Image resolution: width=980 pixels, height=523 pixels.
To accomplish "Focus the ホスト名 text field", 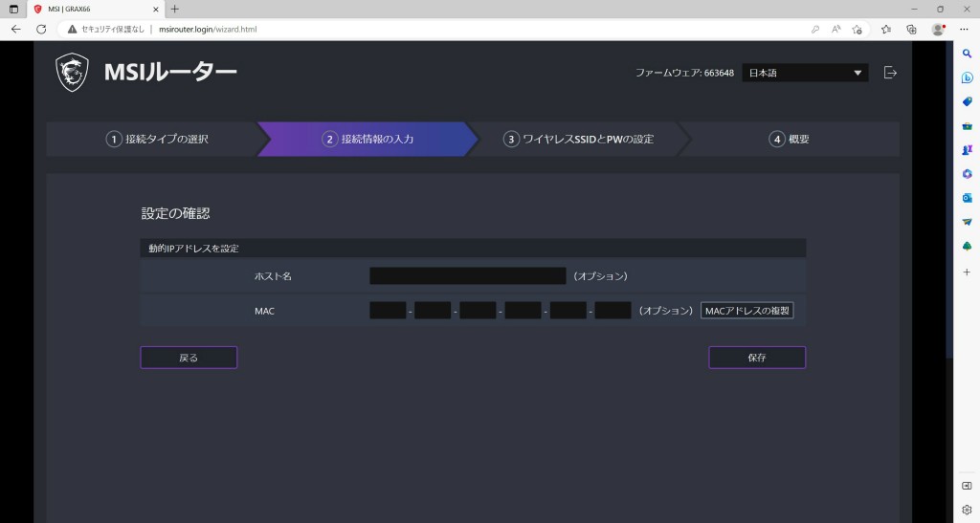I will click(x=468, y=275).
